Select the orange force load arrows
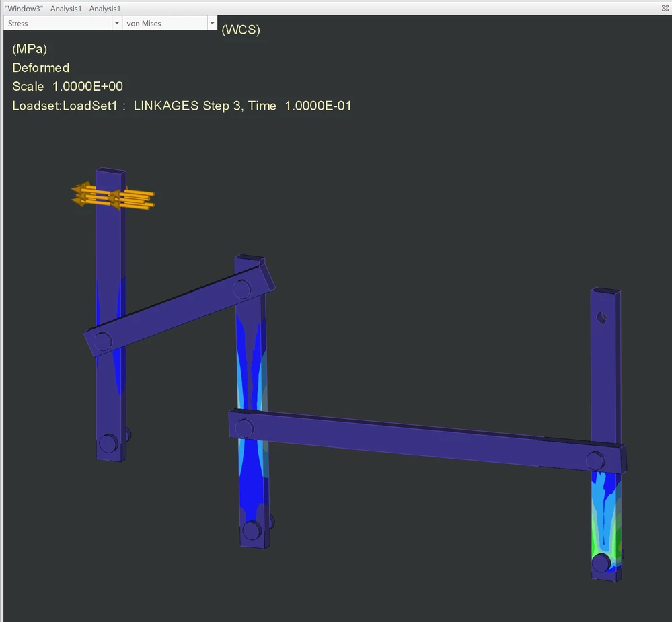Image resolution: width=672 pixels, height=622 pixels. point(113,196)
